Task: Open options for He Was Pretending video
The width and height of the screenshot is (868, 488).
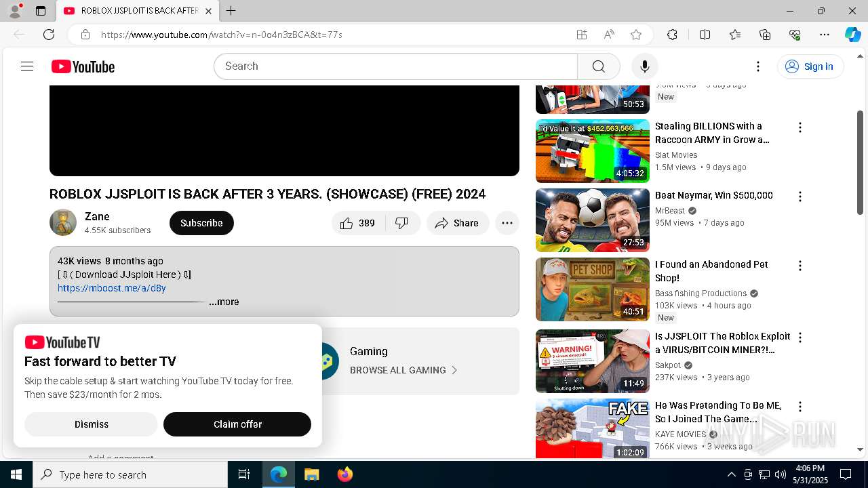Action: point(800,407)
